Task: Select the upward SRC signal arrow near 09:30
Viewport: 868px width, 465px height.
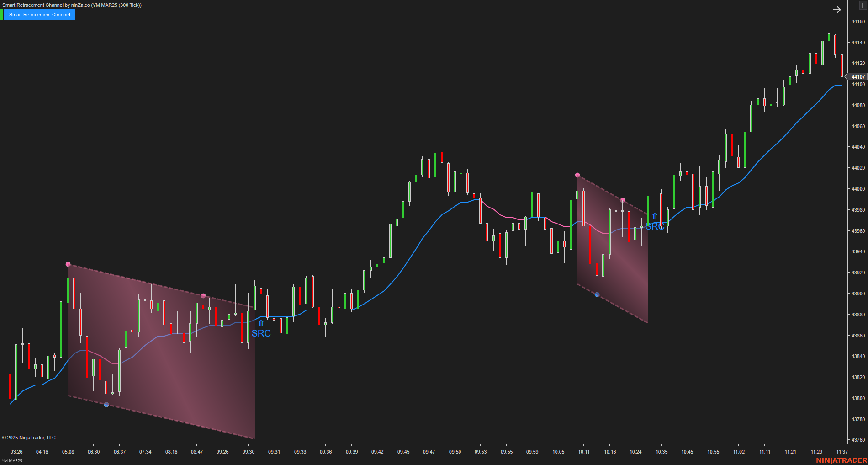Action: 260,323
